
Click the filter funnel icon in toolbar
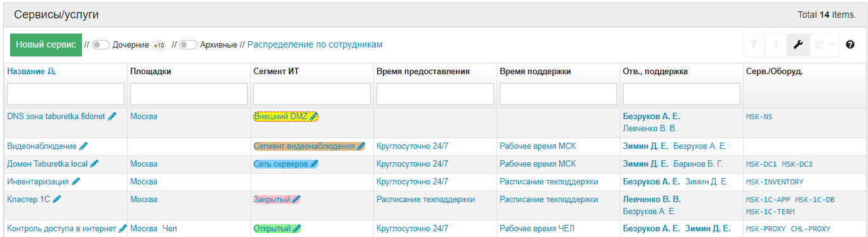754,44
